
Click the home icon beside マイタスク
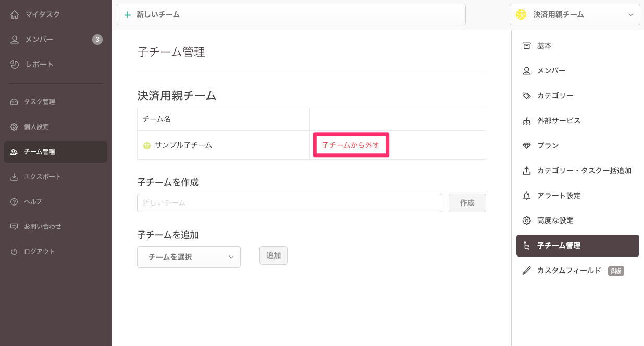15,15
